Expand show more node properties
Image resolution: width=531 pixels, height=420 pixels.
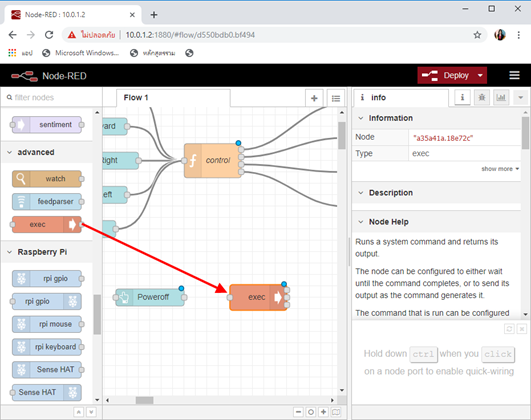[x=500, y=169]
